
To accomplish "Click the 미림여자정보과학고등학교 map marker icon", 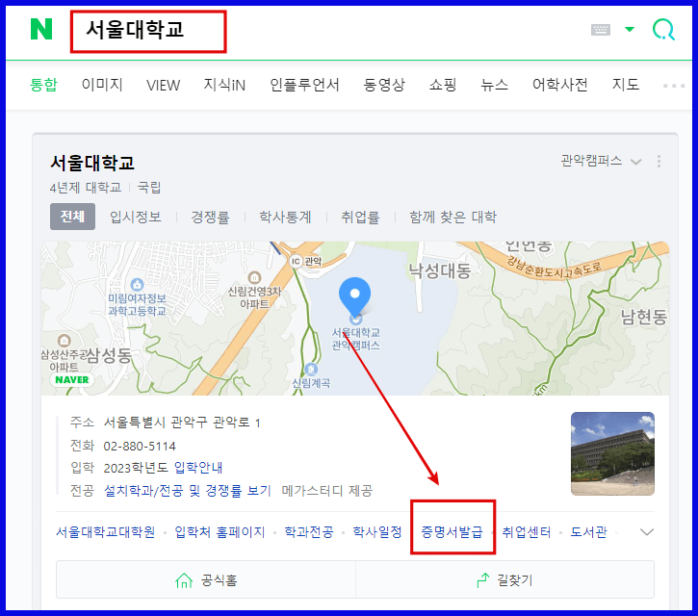I will click(x=137, y=284).
